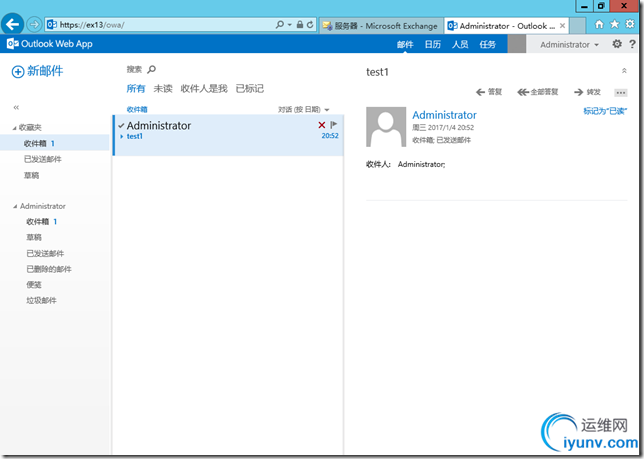Open 已发送邮件 under 收藏夹 favorites
This screenshot has width=644, height=459.
pyautogui.click(x=43, y=159)
